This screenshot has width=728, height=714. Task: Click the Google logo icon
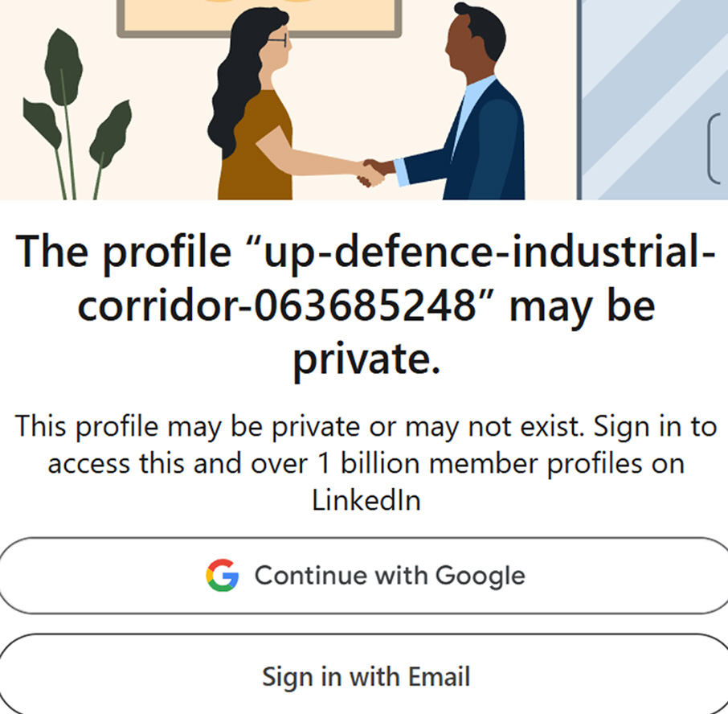[223, 576]
